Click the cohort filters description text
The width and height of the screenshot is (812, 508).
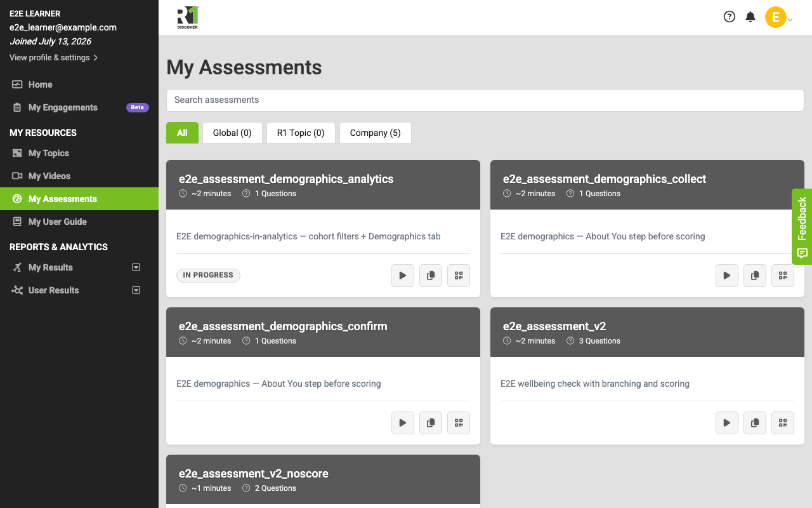coord(308,236)
